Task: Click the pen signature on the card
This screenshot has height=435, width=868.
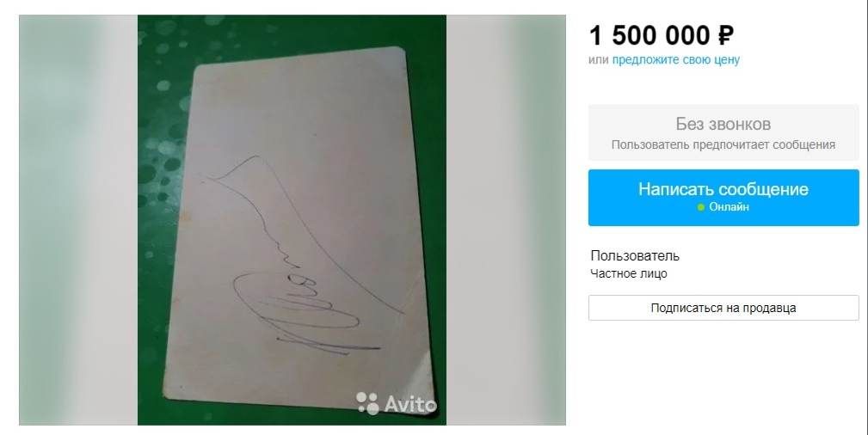Action: (302, 257)
